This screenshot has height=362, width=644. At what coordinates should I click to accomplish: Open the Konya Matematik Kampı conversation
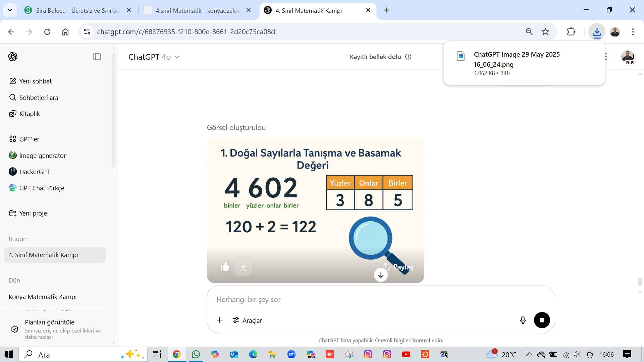[x=43, y=297]
